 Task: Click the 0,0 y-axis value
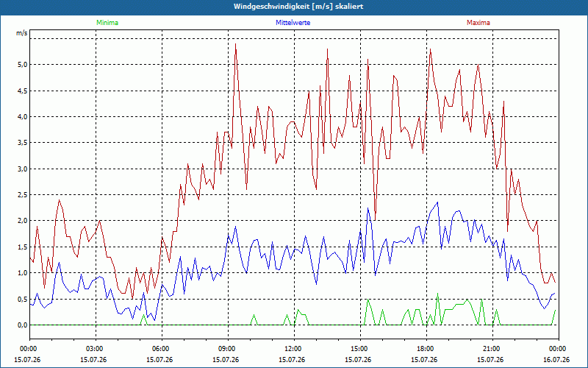pos(23,325)
